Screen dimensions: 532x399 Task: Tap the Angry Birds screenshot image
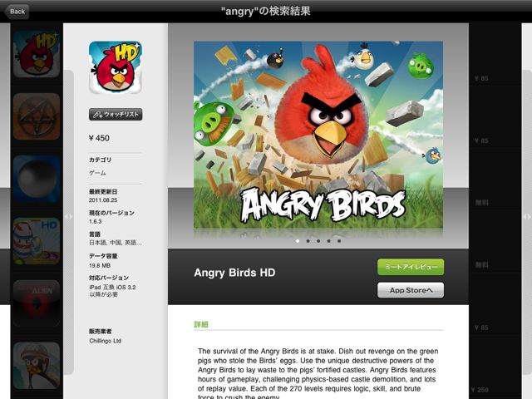tap(318, 135)
